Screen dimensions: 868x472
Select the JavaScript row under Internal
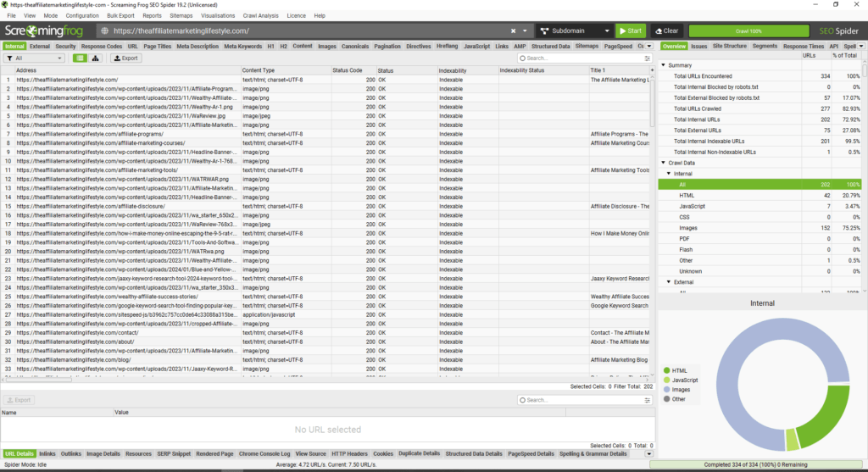[x=759, y=207]
